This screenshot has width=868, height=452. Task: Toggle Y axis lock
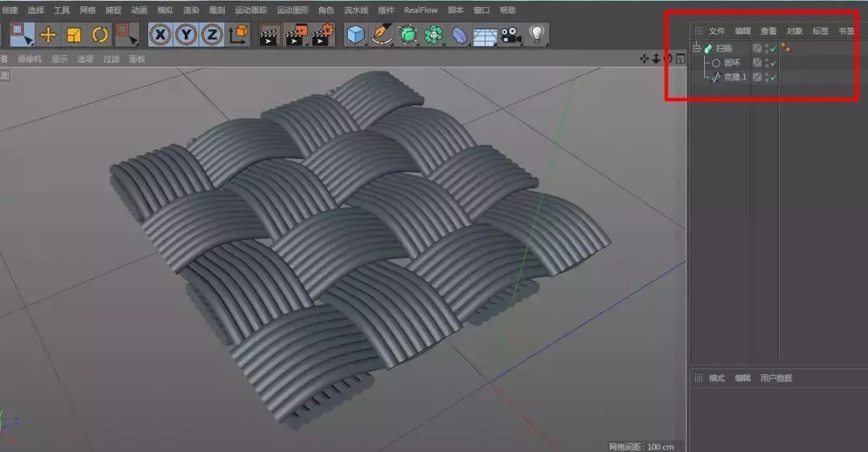tap(186, 35)
